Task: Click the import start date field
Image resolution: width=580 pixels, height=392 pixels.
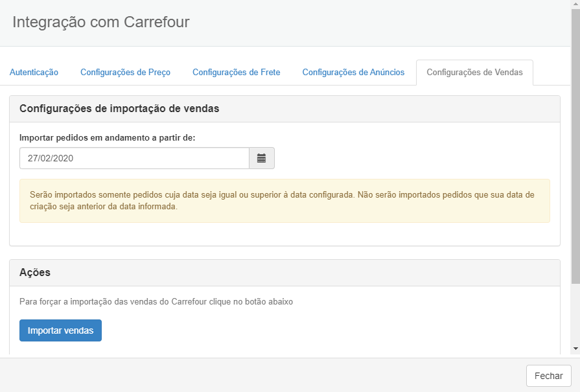Action: [x=134, y=158]
